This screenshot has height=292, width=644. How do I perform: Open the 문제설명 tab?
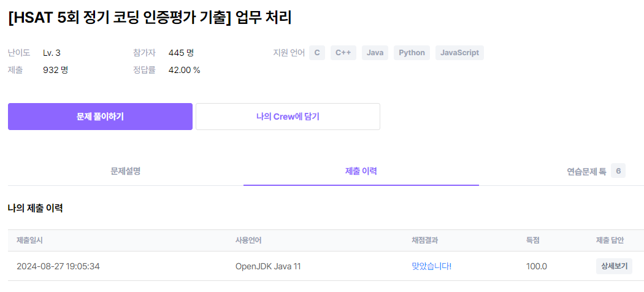[x=126, y=171]
